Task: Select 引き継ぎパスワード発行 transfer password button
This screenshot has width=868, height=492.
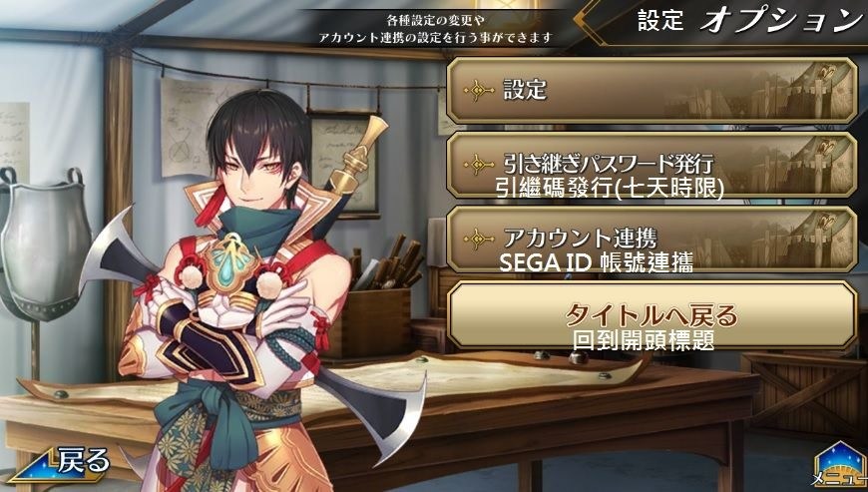Action: [x=652, y=165]
